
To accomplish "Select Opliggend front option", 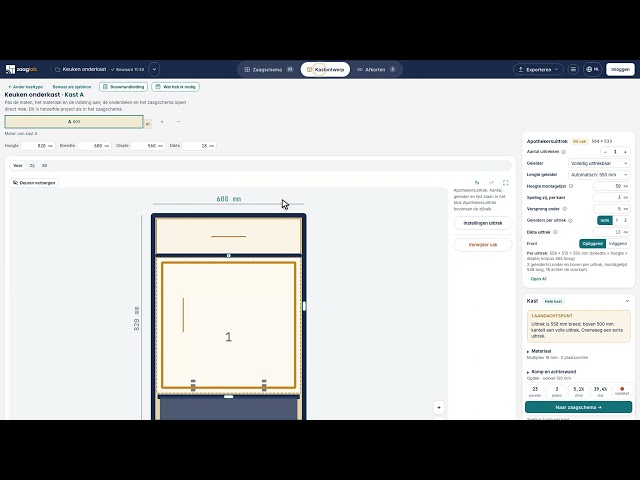I will 593,244.
